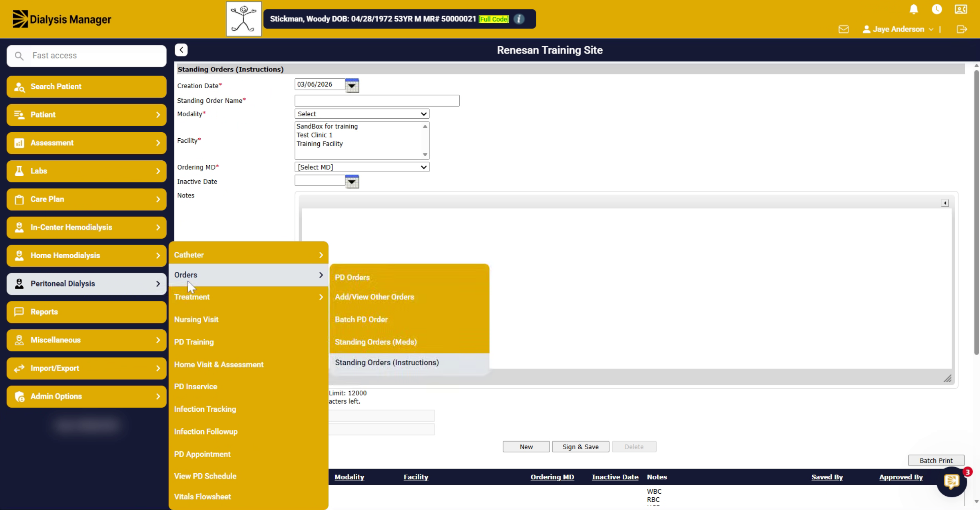Expand the Jaye Anderson user menu
The width and height of the screenshot is (980, 510).
tap(898, 29)
